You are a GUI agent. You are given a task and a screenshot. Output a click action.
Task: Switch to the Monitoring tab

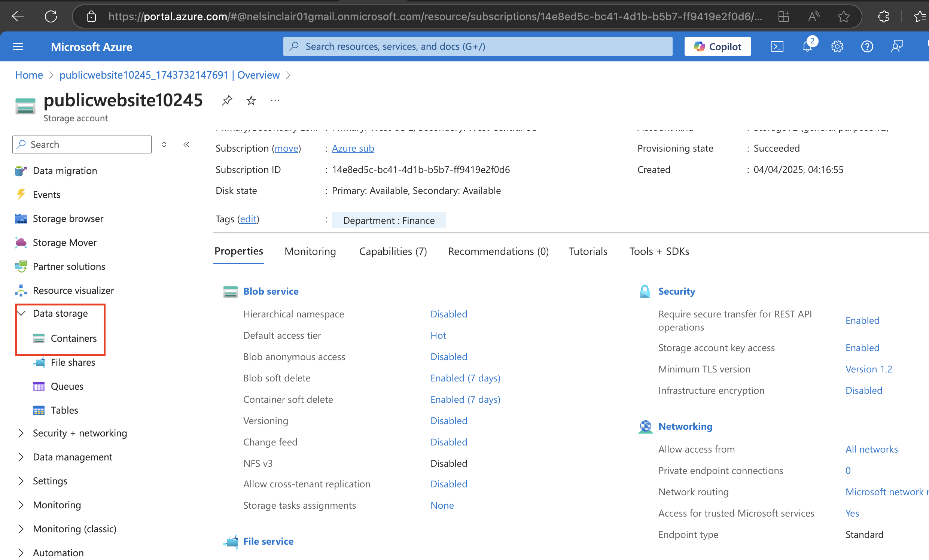point(310,251)
